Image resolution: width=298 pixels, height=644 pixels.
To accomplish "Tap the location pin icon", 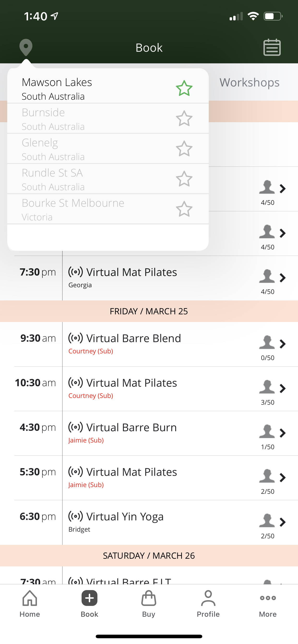I will click(26, 47).
